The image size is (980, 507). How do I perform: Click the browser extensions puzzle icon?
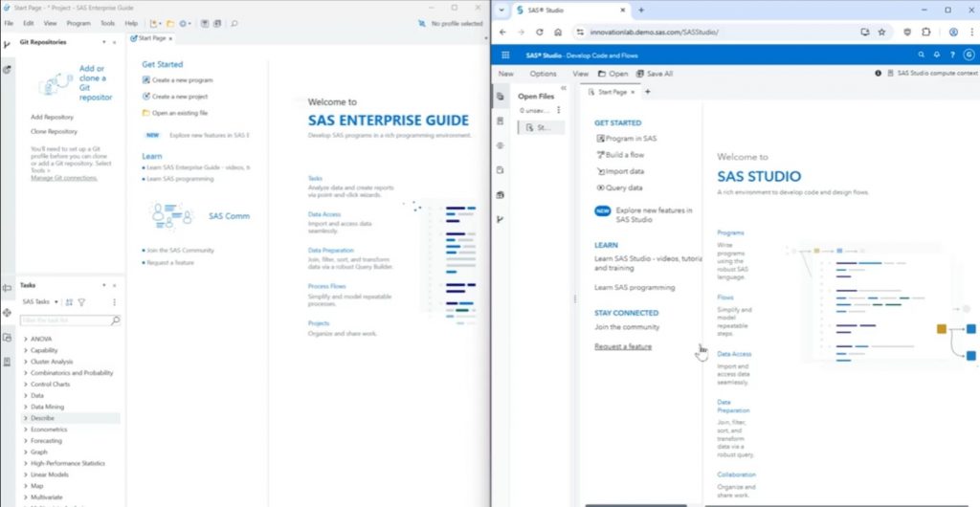click(926, 32)
